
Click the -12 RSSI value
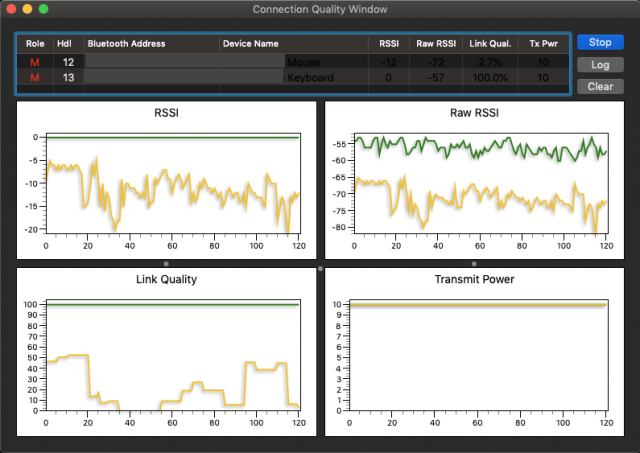click(x=389, y=62)
